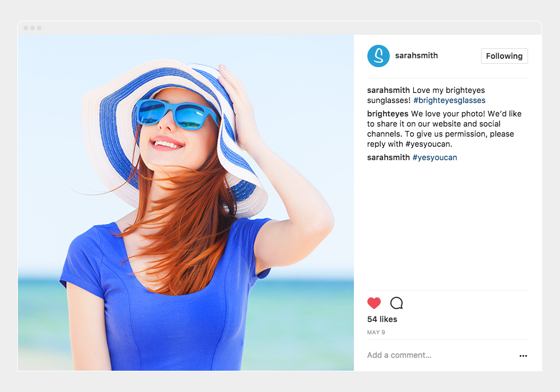
Task: Click the leftmost gray window dot
Action: click(x=26, y=28)
